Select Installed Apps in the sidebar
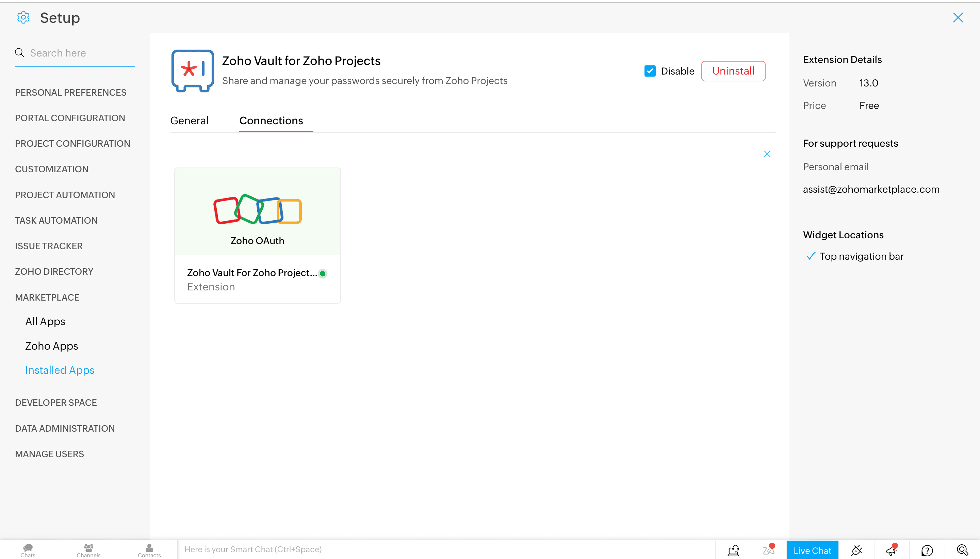This screenshot has height=559, width=980. (60, 370)
